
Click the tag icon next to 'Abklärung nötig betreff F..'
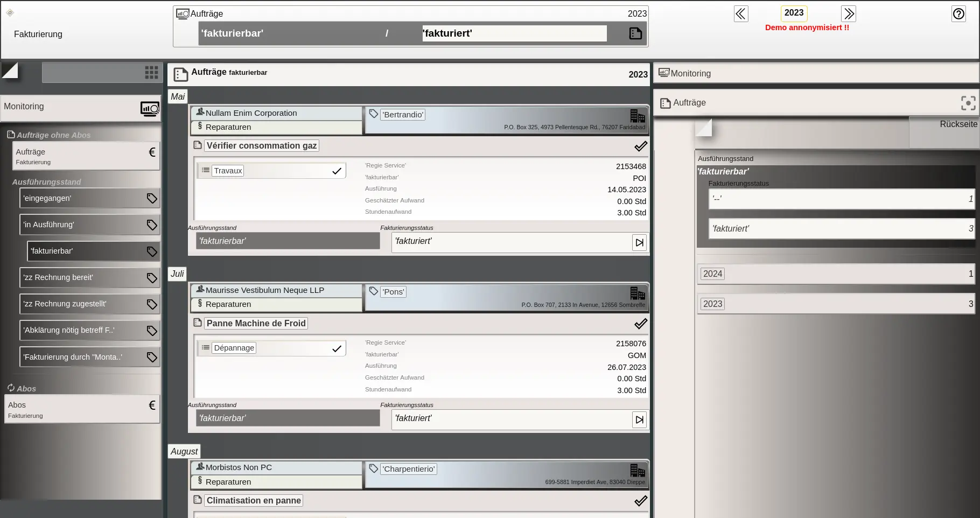[152, 330]
